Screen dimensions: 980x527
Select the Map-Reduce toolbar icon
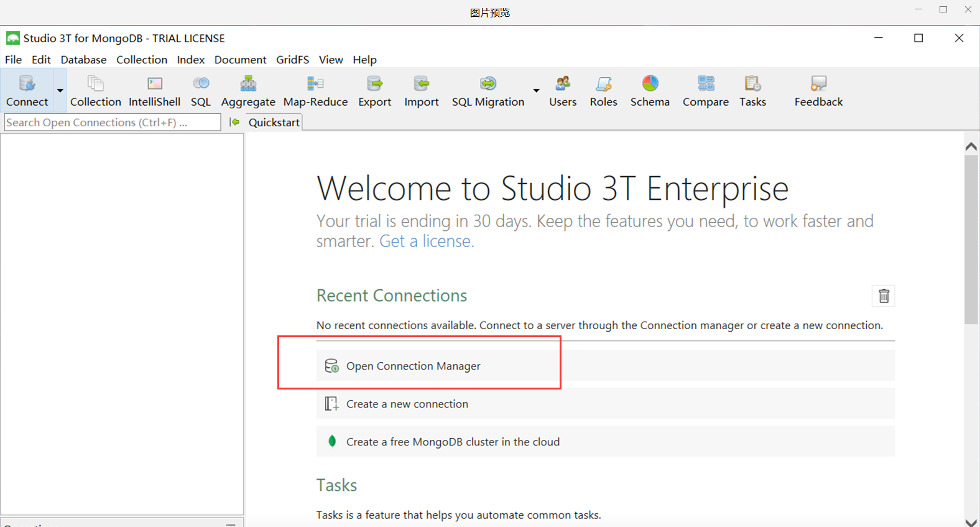(315, 91)
